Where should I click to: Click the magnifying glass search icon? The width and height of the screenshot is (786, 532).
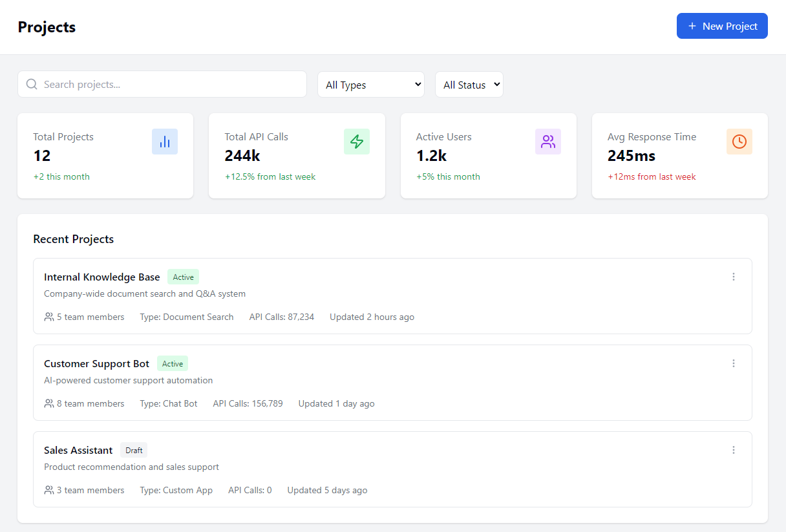[x=32, y=84]
